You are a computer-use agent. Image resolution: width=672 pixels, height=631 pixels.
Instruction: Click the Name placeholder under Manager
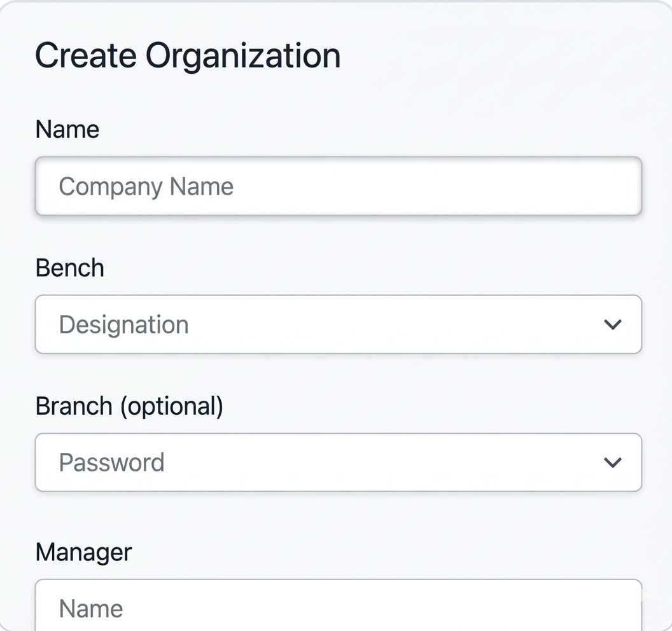click(91, 609)
